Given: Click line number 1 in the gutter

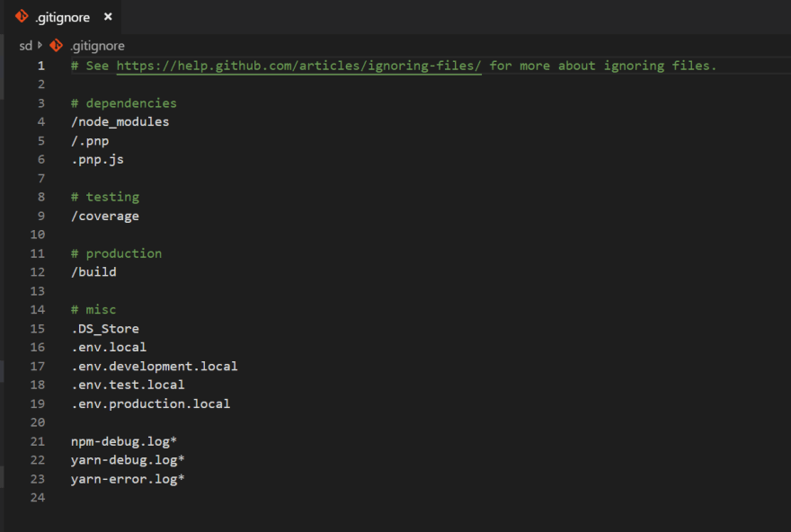Looking at the screenshot, I should pyautogui.click(x=40, y=66).
